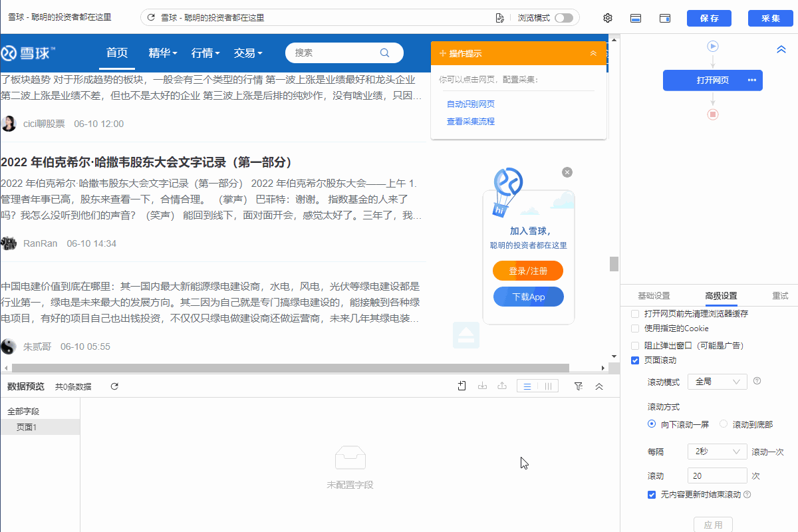Click the scroll-to-top icon on webpage

(x=466, y=336)
